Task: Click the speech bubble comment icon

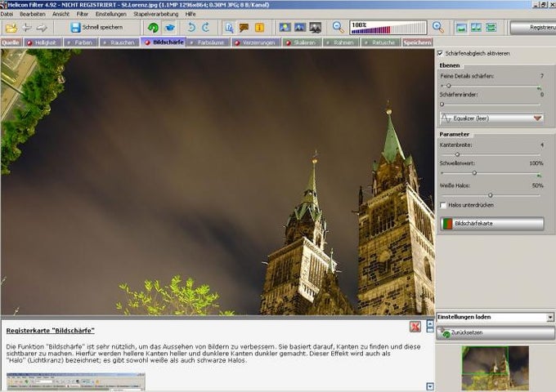Action: (x=244, y=27)
